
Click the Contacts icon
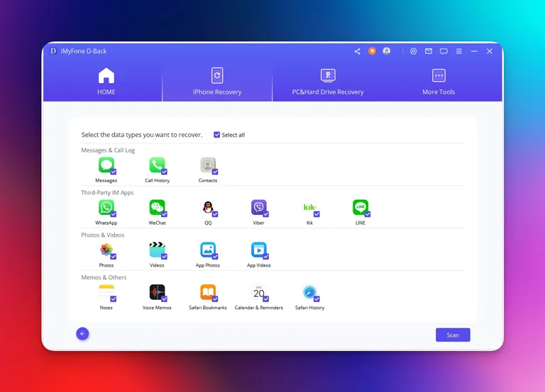click(208, 165)
